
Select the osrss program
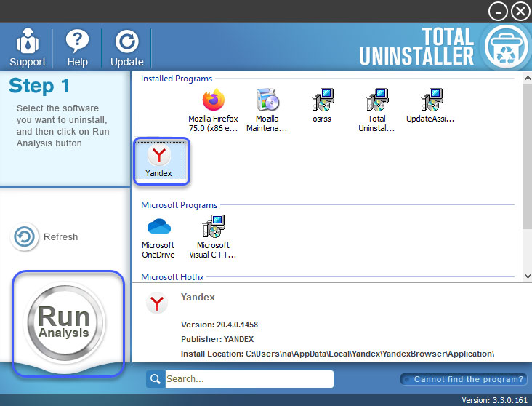coord(322,106)
